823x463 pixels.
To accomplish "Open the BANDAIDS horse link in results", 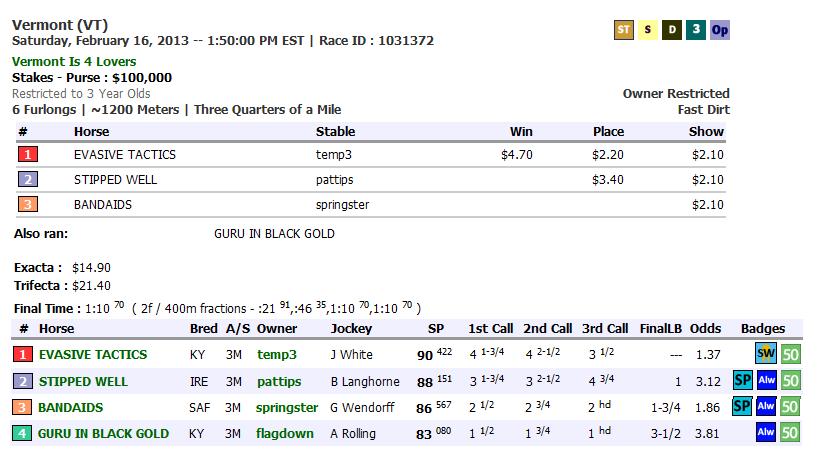I will click(71, 407).
